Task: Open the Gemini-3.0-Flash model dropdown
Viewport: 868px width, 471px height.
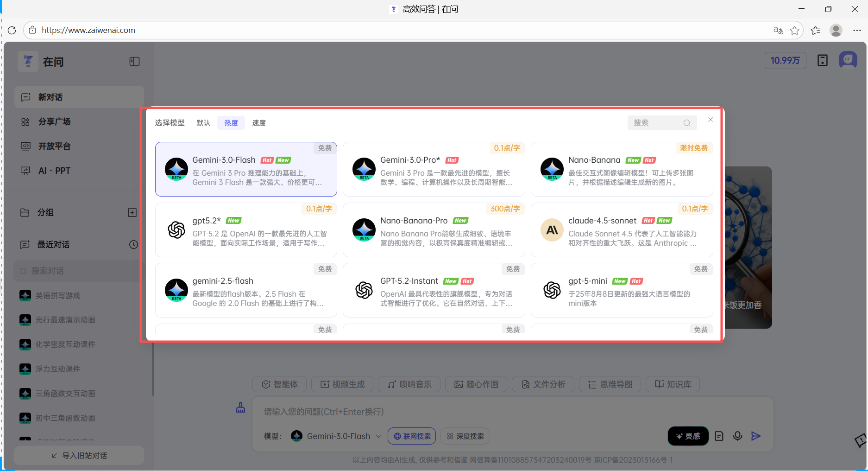Action: coord(336,436)
